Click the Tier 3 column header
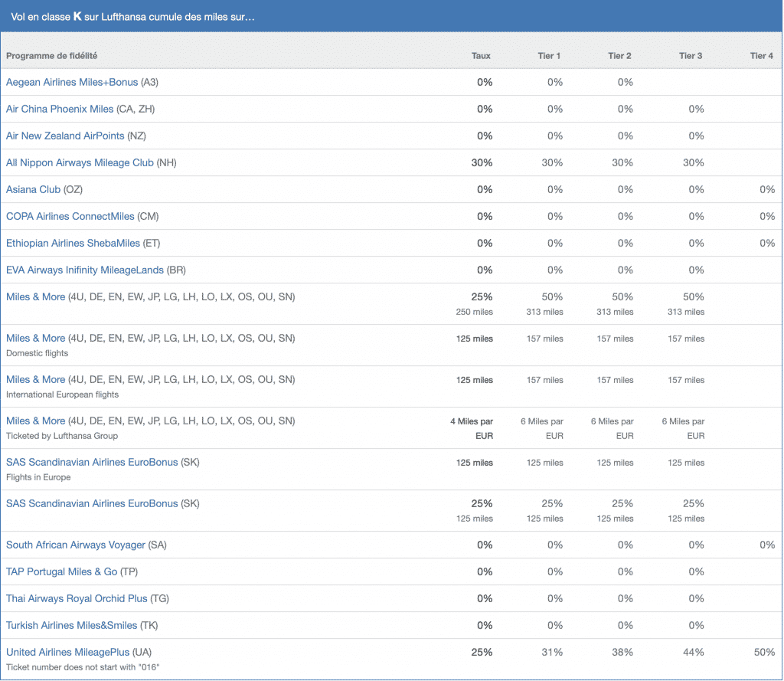This screenshot has width=784, height=681. (691, 56)
